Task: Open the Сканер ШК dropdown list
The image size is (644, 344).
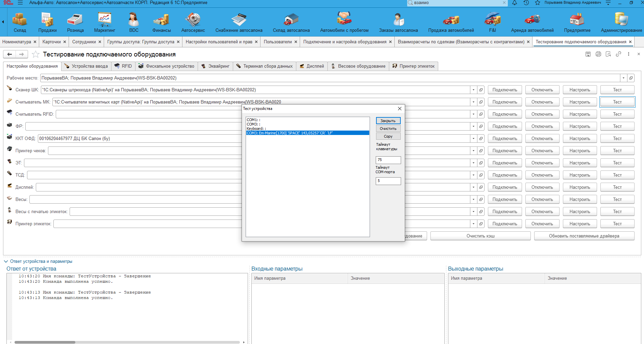Action: coord(473,90)
